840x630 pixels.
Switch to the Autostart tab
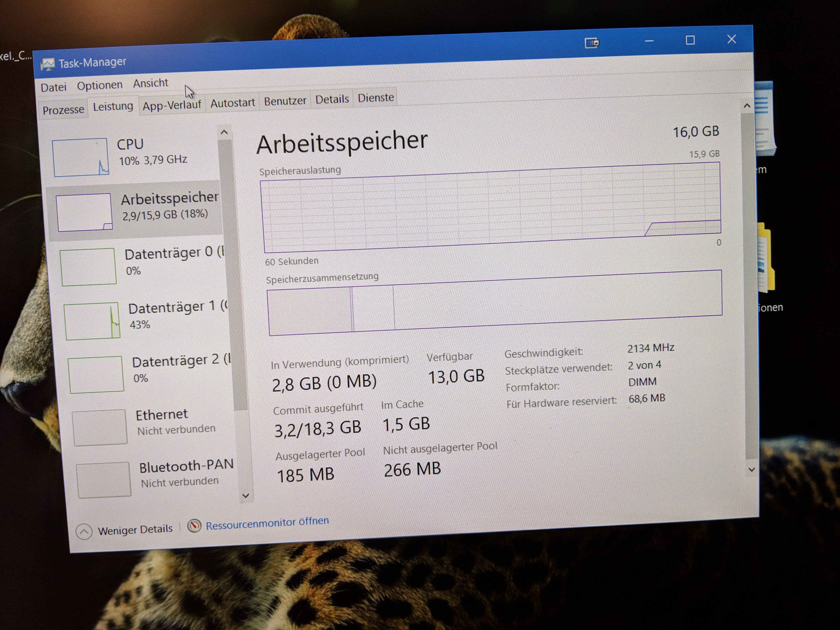pyautogui.click(x=232, y=103)
